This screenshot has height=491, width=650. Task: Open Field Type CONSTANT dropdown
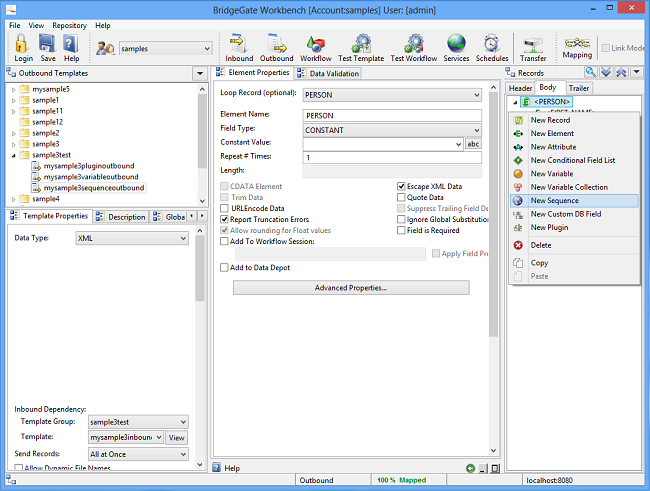click(x=392, y=130)
